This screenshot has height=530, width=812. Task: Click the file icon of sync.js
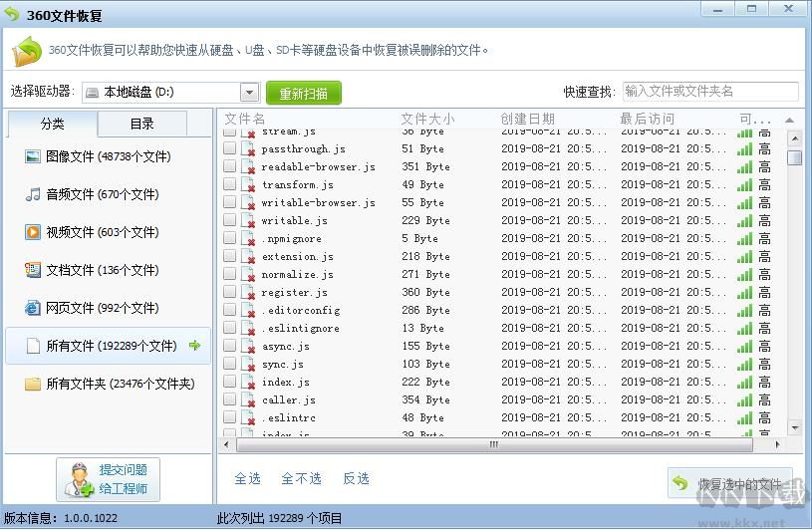(248, 364)
